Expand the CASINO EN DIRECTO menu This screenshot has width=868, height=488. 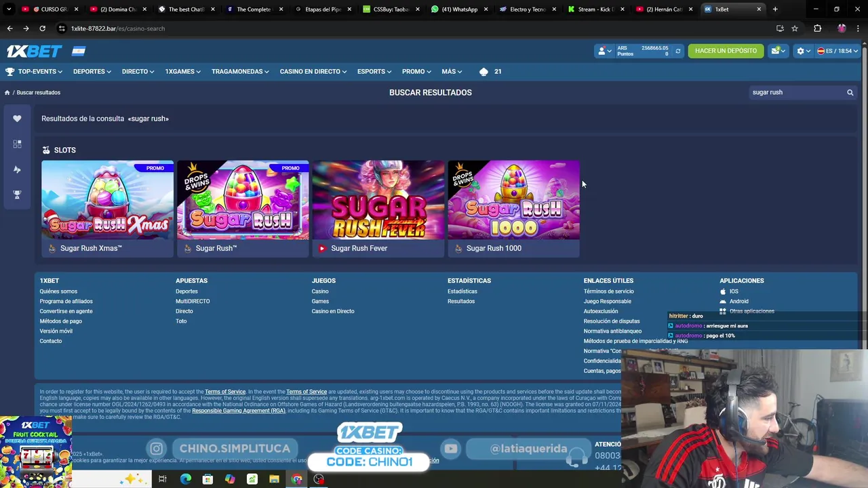[313, 71]
